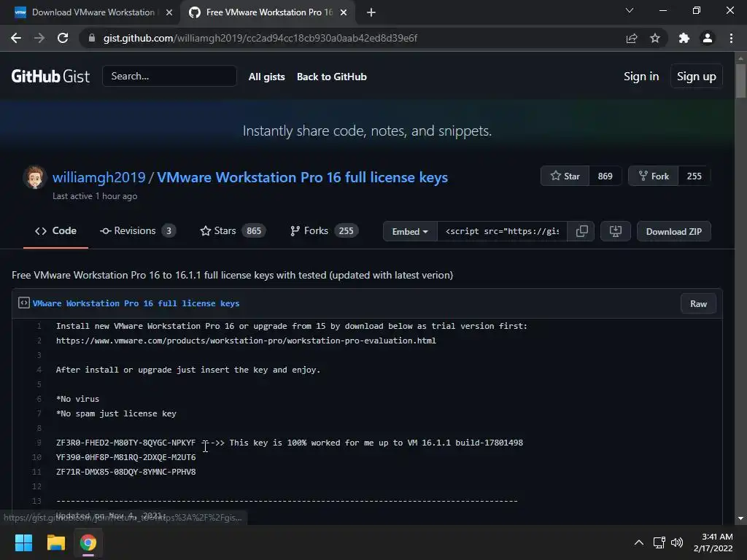Screen dimensions: 747x560
Task: Open the Chrome extensions puzzle icon
Action: (684, 38)
